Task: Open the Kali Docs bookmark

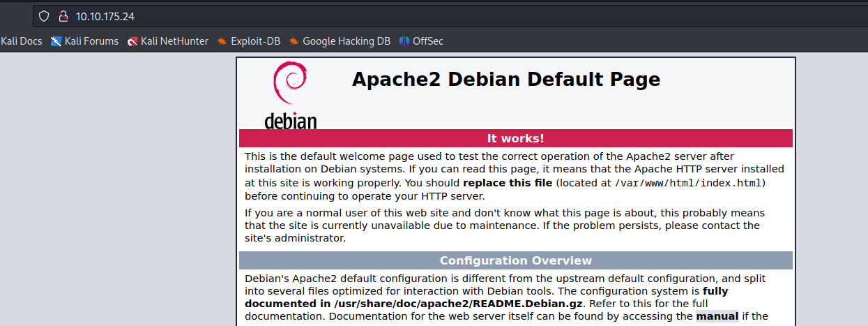Action: [22, 41]
